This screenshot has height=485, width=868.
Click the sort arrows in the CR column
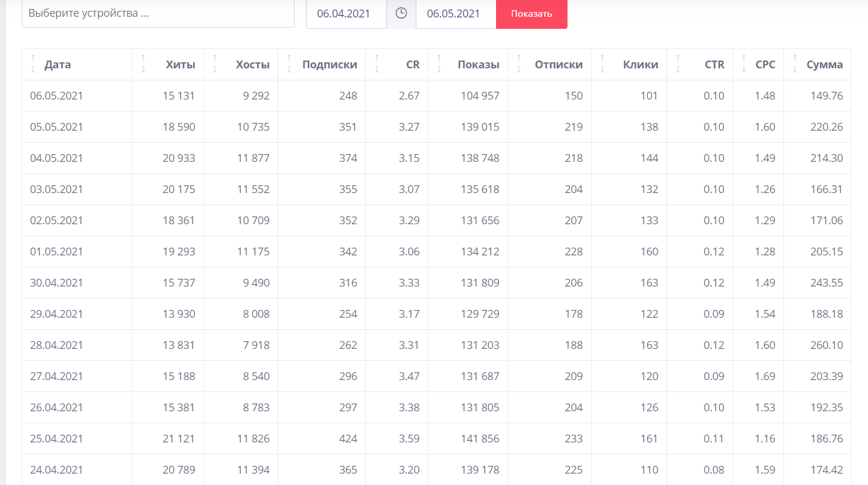[x=377, y=64]
